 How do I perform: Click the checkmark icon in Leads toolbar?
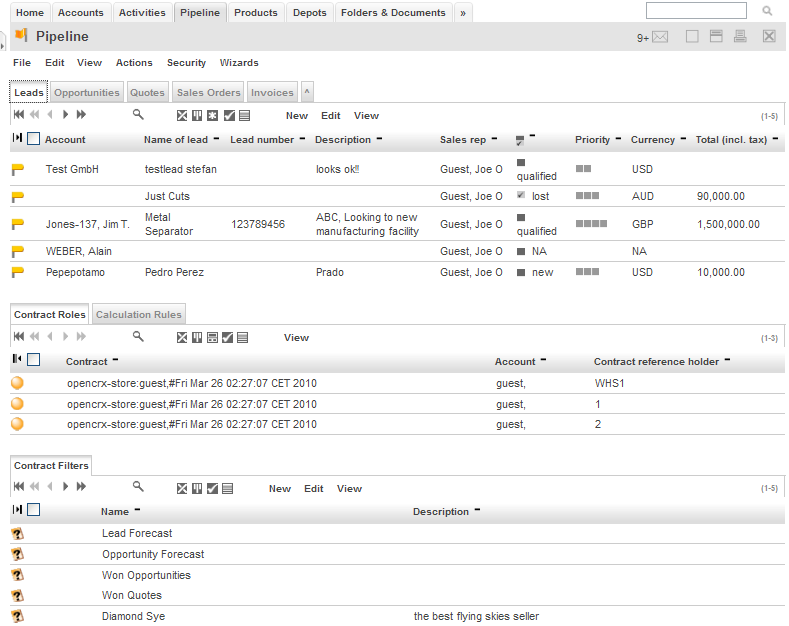(x=229, y=116)
